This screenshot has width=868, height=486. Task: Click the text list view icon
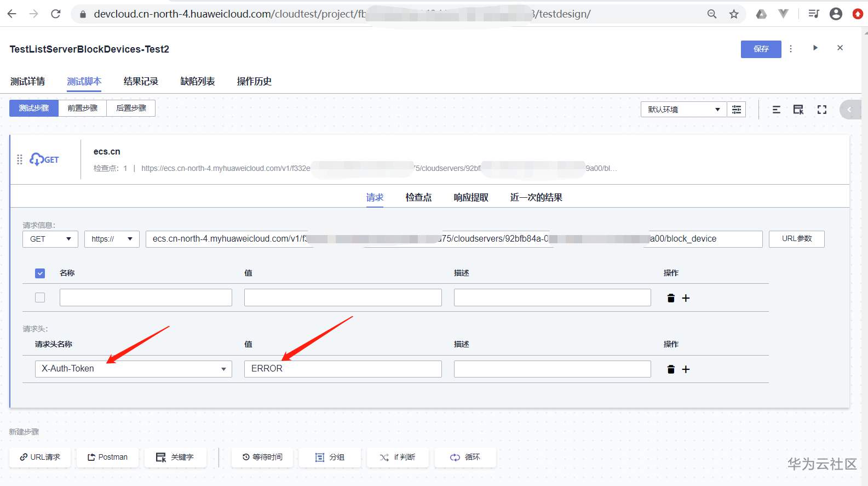777,110
